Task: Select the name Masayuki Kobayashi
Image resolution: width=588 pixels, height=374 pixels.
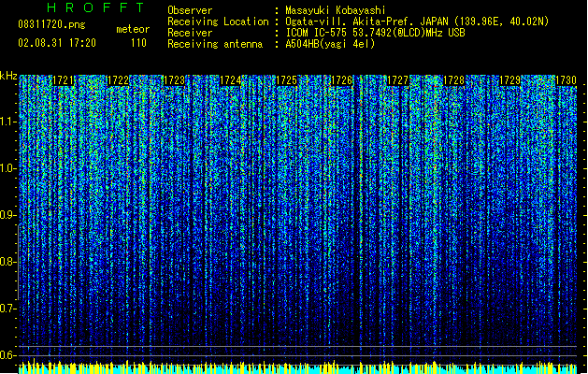Action: pyautogui.click(x=336, y=10)
